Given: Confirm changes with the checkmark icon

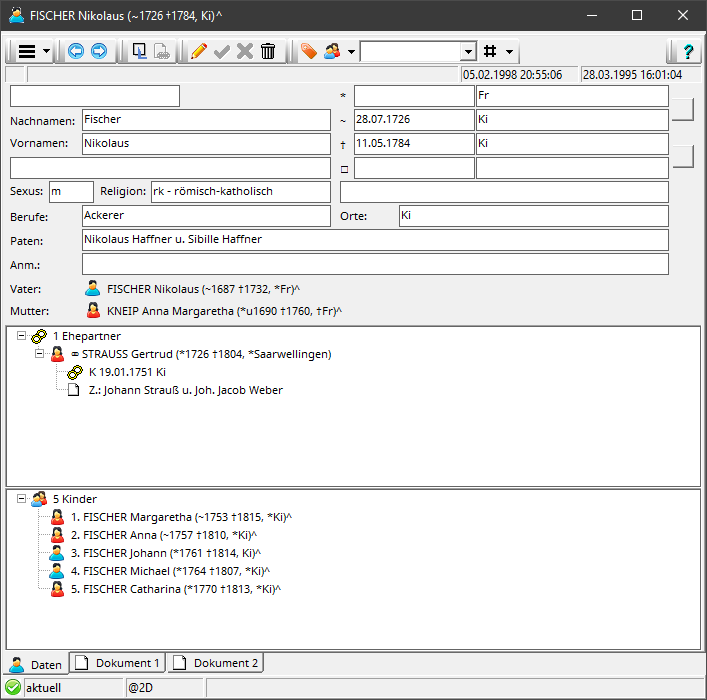Looking at the screenshot, I should point(221,51).
